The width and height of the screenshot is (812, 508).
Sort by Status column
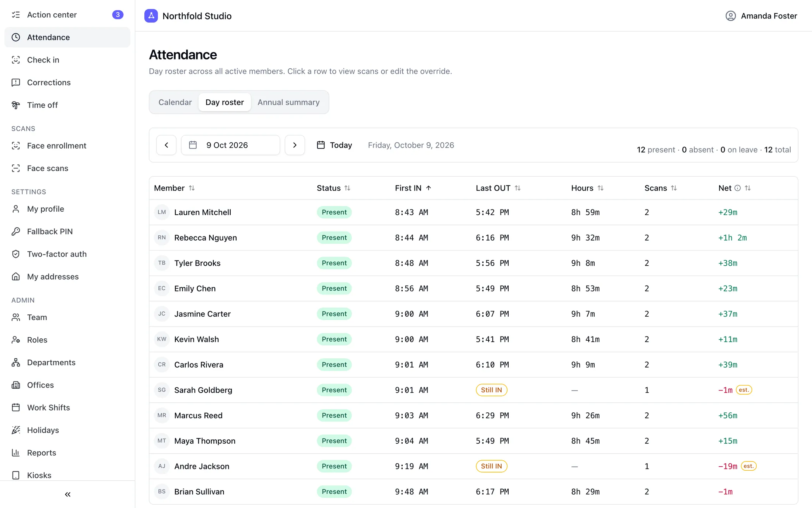click(333, 188)
